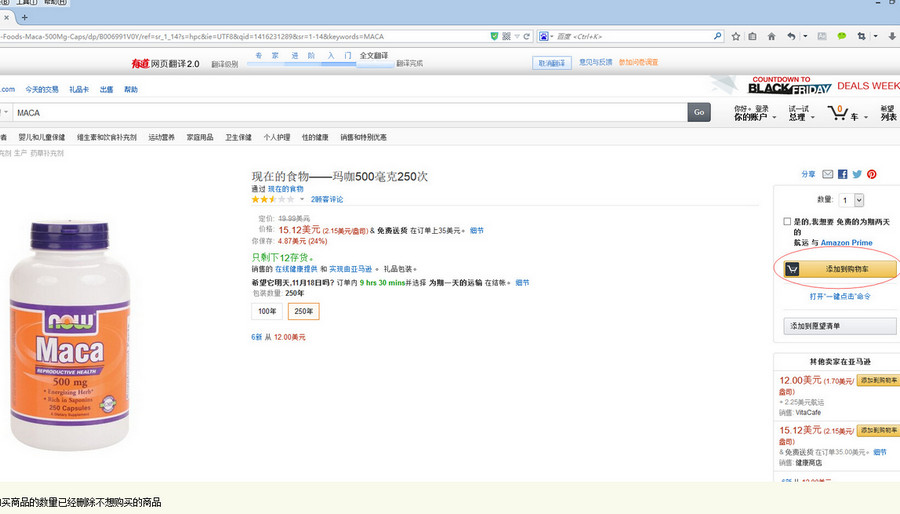
Task: Share product on Facebook icon
Action: pos(843,174)
